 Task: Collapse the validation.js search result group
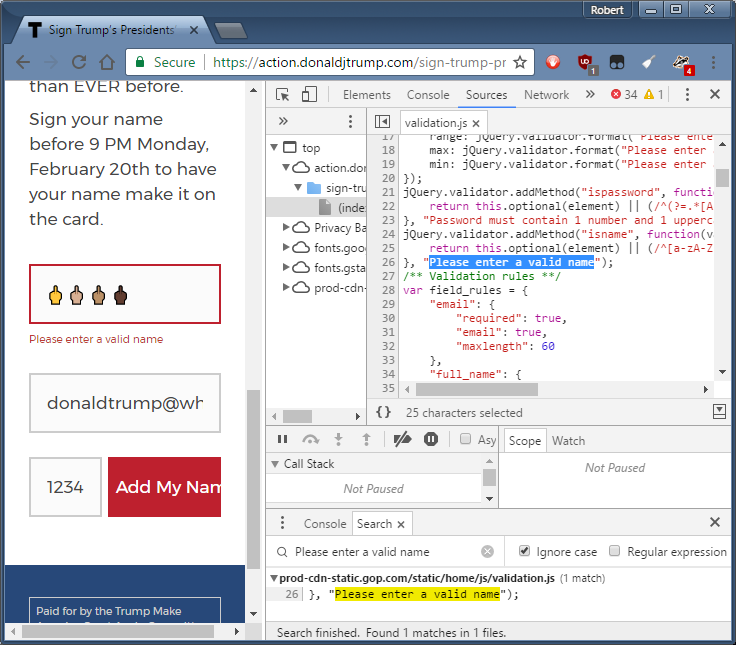(x=274, y=578)
